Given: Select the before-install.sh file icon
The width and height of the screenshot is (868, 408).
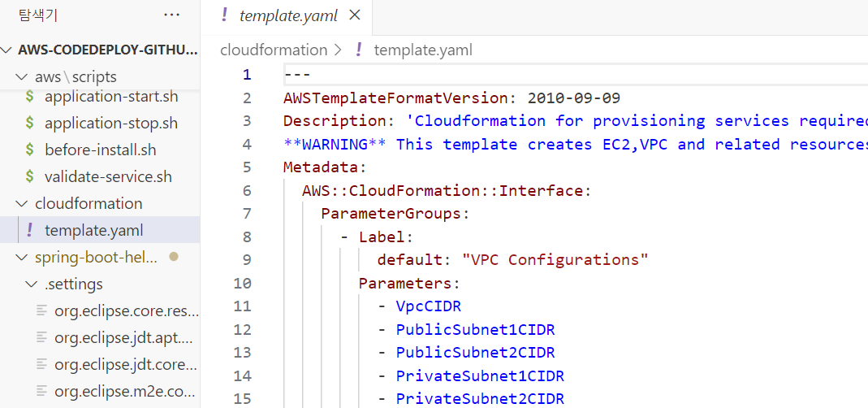Looking at the screenshot, I should [30, 150].
